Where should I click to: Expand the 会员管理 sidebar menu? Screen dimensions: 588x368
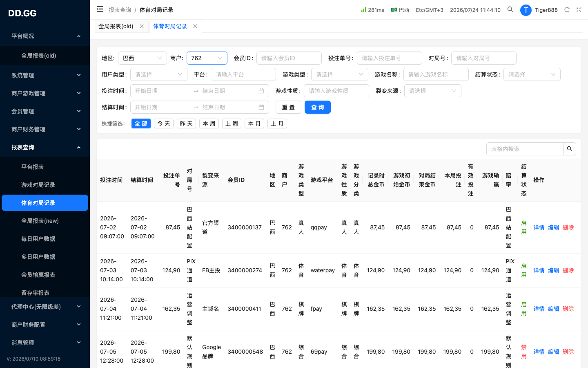45,111
